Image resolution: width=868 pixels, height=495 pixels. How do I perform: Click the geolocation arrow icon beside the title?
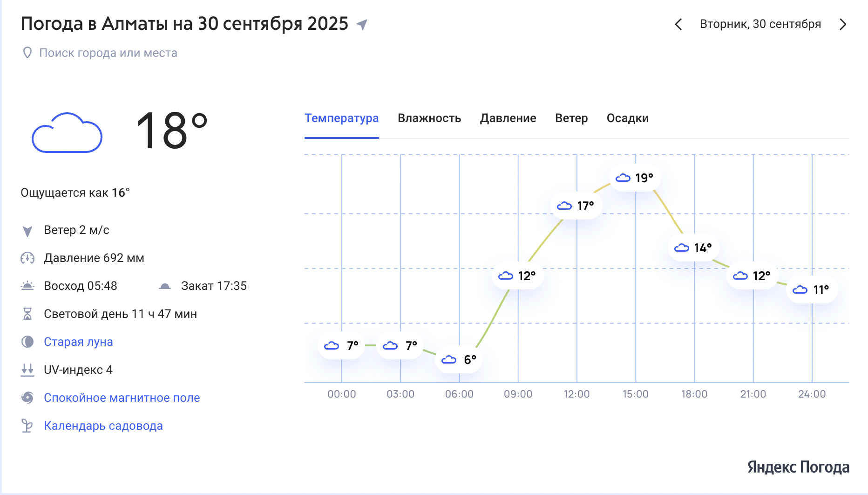[x=362, y=24]
